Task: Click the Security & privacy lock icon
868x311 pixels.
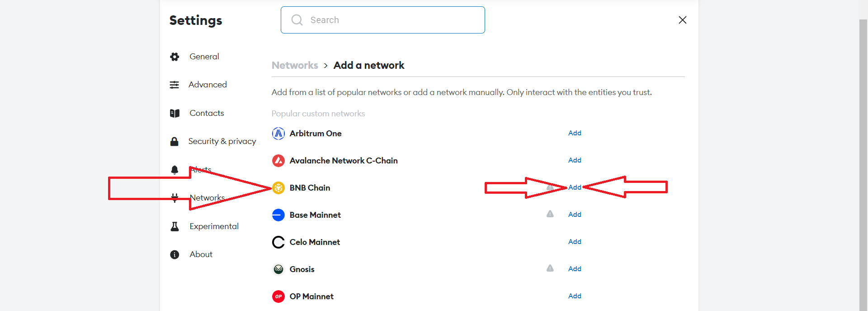Action: (x=175, y=141)
